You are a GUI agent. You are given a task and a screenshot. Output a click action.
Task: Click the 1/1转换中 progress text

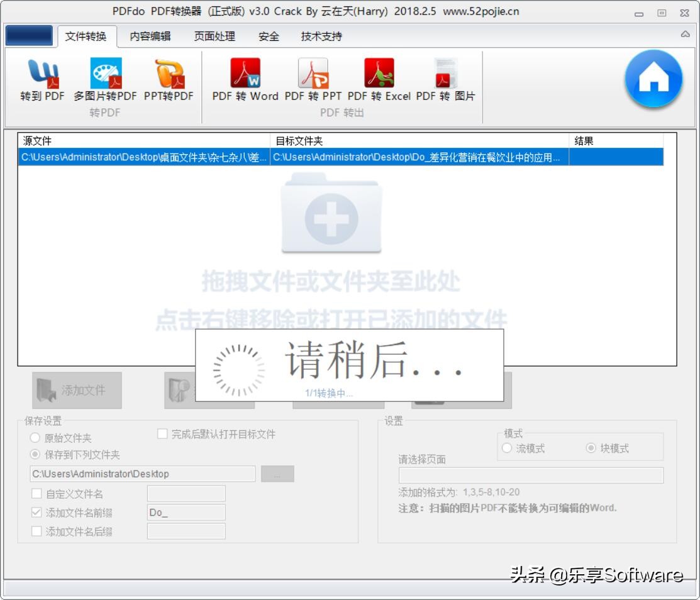point(328,393)
